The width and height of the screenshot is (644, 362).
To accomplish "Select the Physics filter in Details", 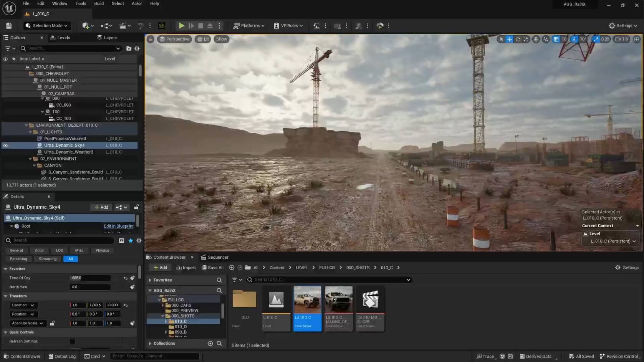I will coord(102,250).
